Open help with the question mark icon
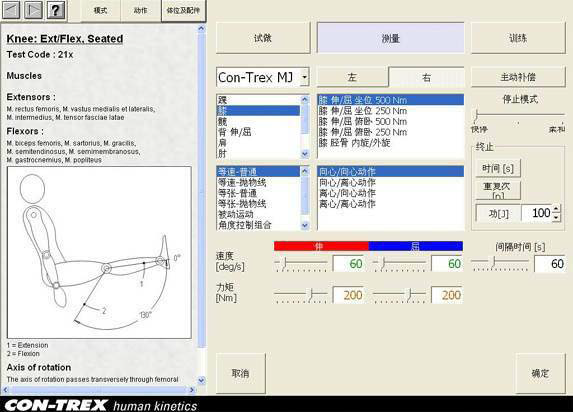 pyautogui.click(x=56, y=10)
